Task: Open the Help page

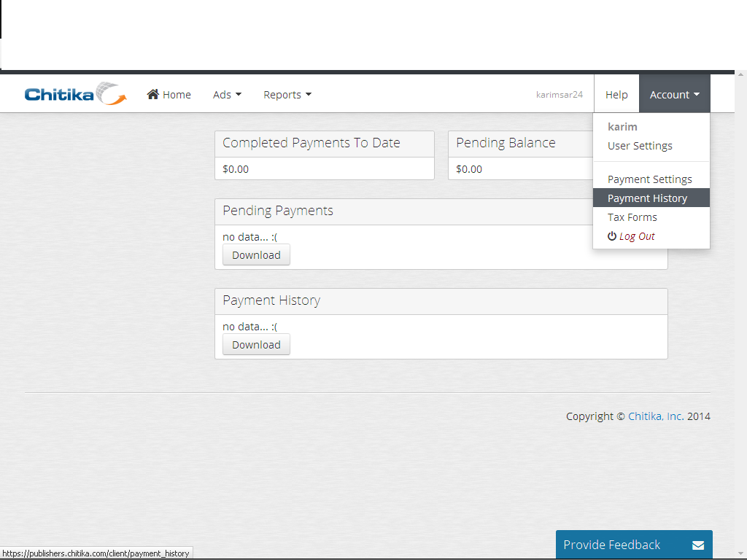Action: click(616, 95)
